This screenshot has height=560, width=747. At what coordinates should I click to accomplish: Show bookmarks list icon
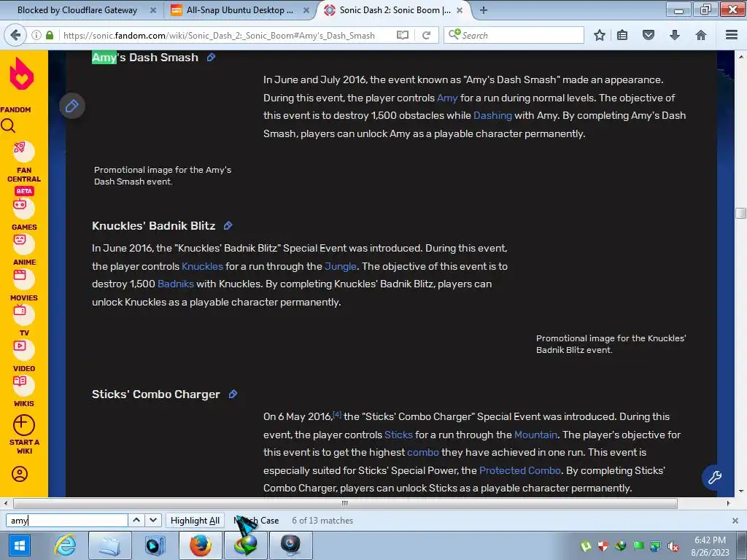[622, 35]
